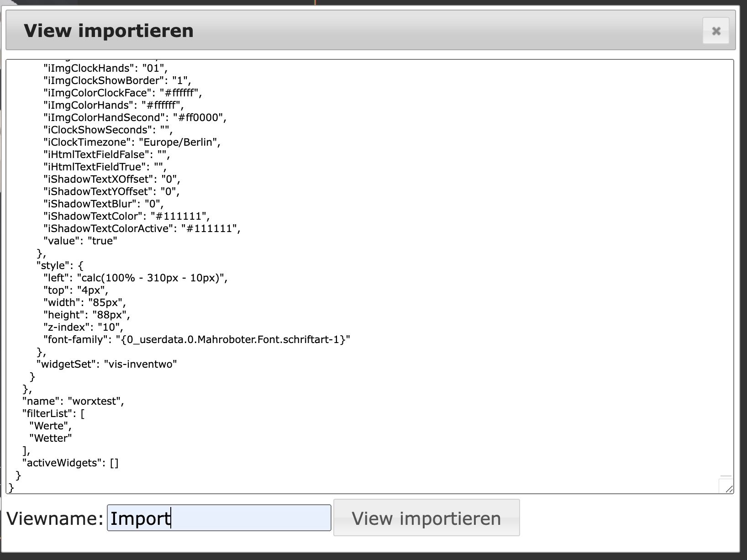747x560 pixels.
Task: Click the View importieren button
Action: [x=426, y=518]
